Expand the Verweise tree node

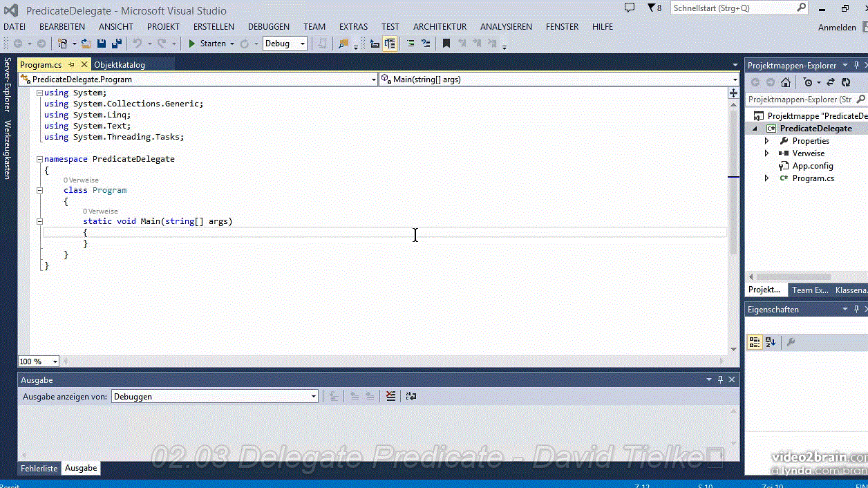coord(766,153)
